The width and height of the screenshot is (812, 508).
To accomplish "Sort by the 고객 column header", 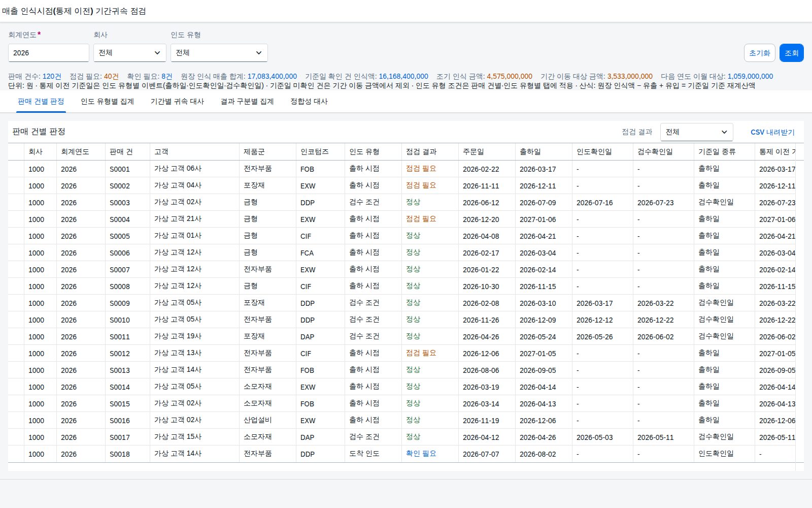I will 194,152.
